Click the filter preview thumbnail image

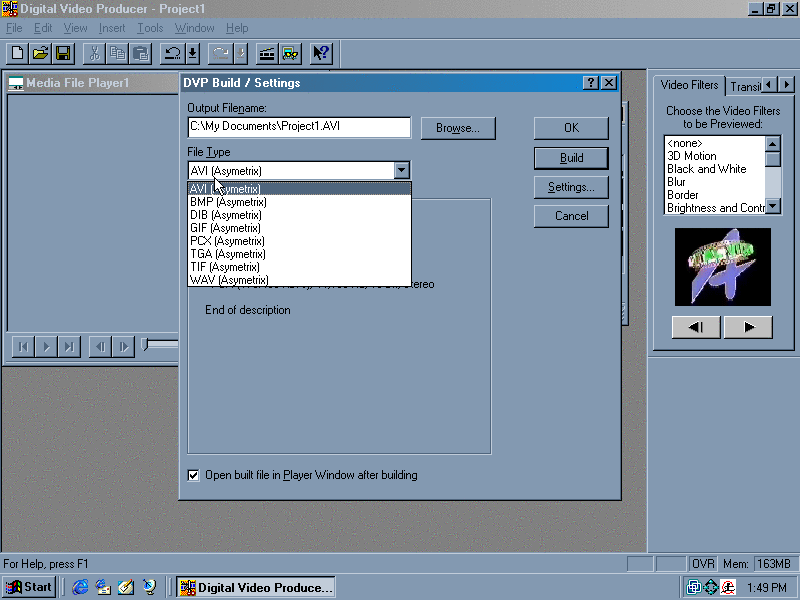pos(722,267)
